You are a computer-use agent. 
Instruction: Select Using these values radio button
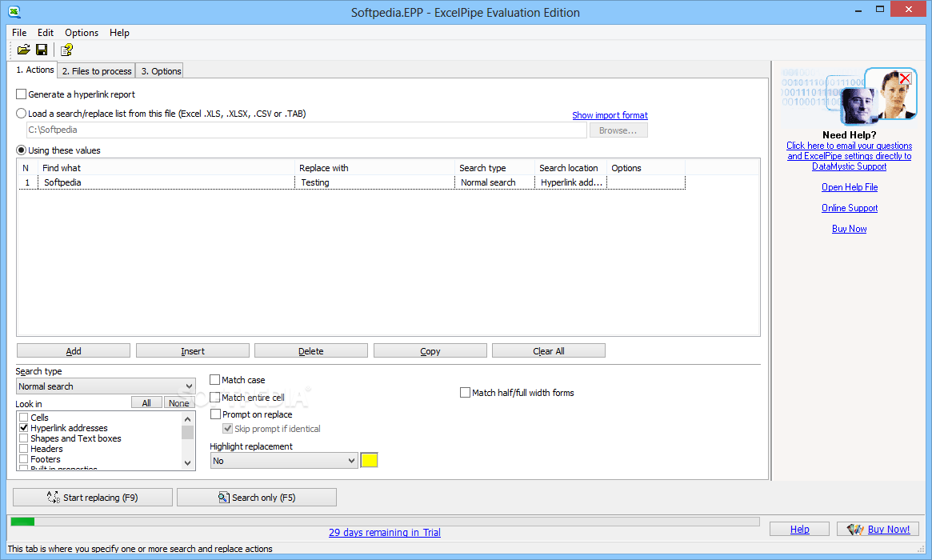point(22,150)
